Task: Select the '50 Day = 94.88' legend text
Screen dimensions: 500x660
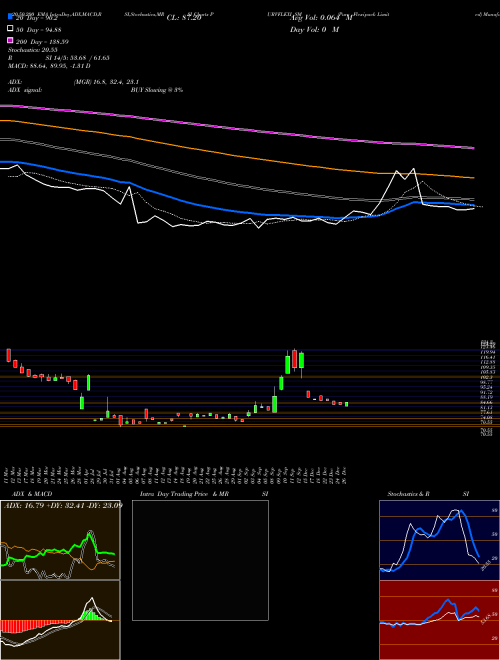Action: tap(39, 29)
